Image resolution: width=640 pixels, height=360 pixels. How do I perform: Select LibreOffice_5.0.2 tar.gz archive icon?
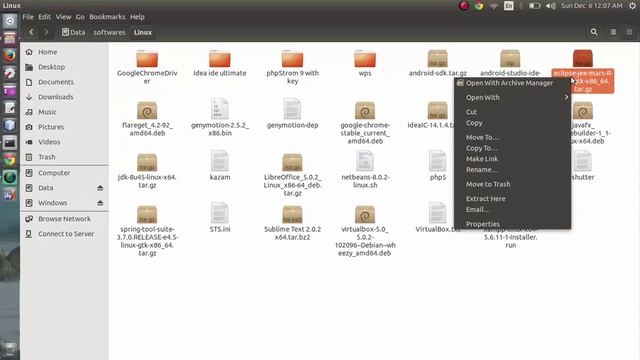click(x=292, y=162)
